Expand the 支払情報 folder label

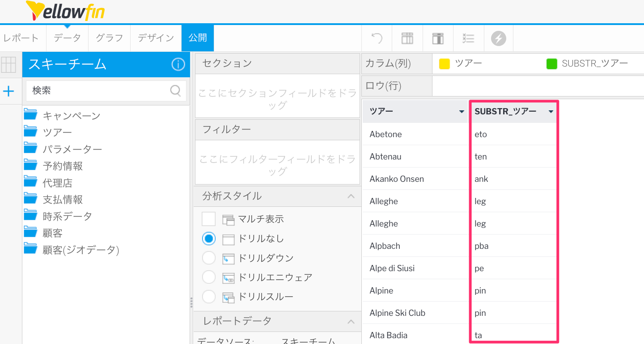click(x=63, y=200)
